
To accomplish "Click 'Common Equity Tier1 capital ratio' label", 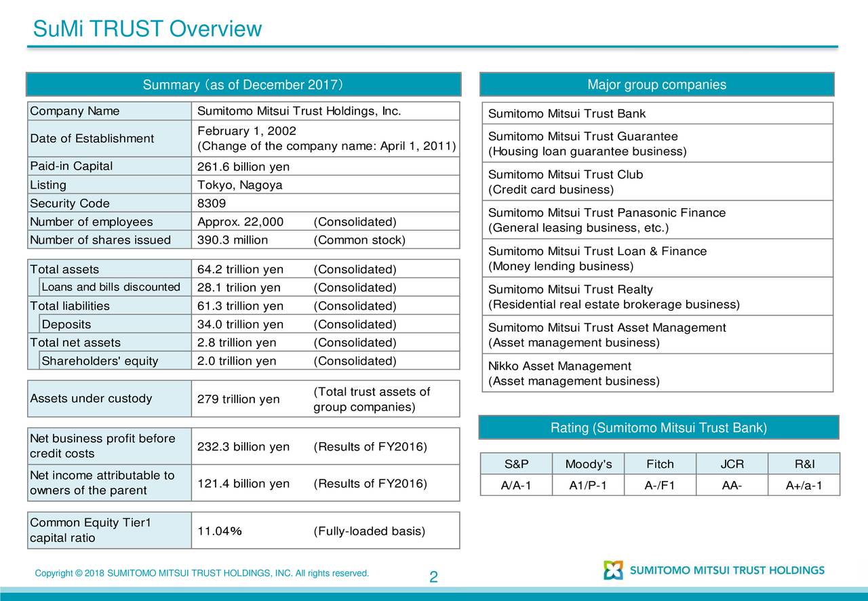I will click(91, 530).
